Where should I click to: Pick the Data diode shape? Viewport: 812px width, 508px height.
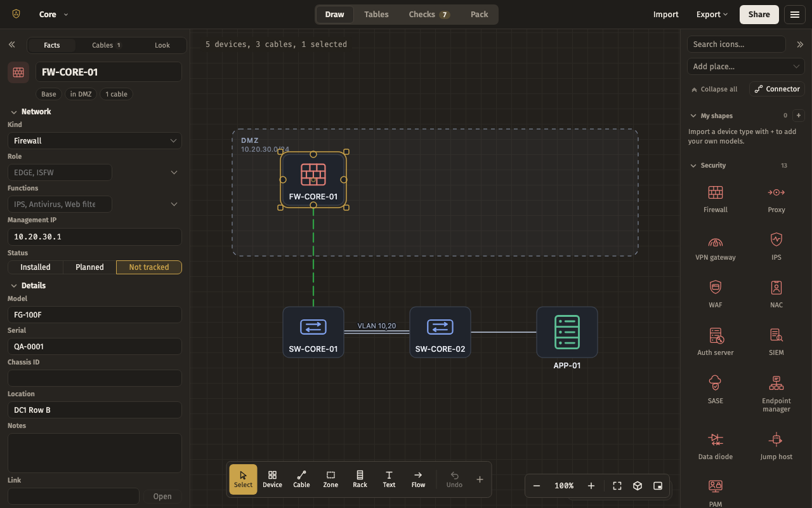coord(716,439)
